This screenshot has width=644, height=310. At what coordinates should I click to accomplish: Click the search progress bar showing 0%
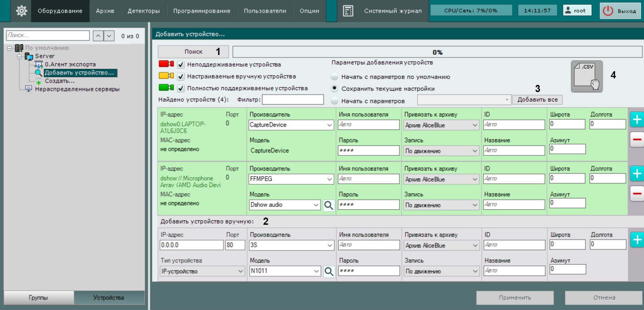pyautogui.click(x=437, y=52)
